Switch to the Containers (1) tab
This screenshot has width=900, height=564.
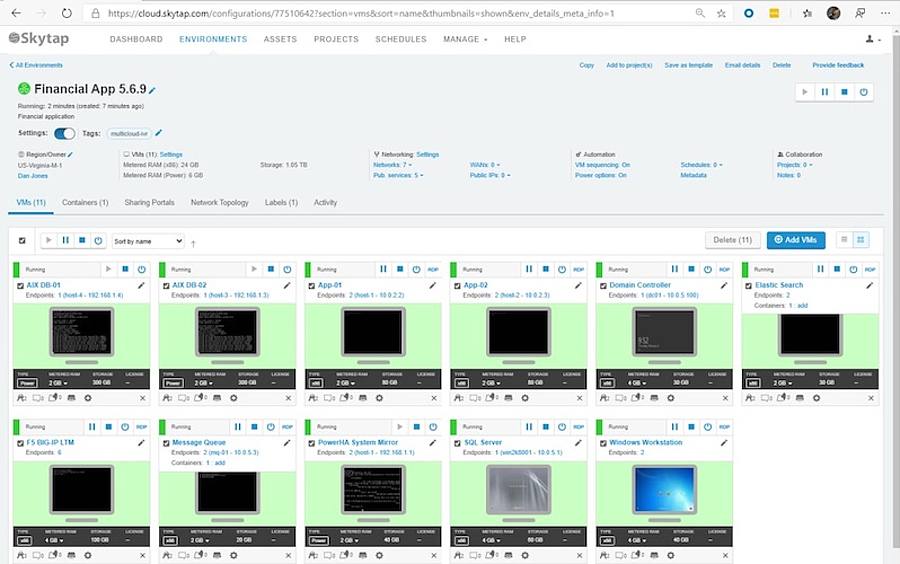[85, 203]
